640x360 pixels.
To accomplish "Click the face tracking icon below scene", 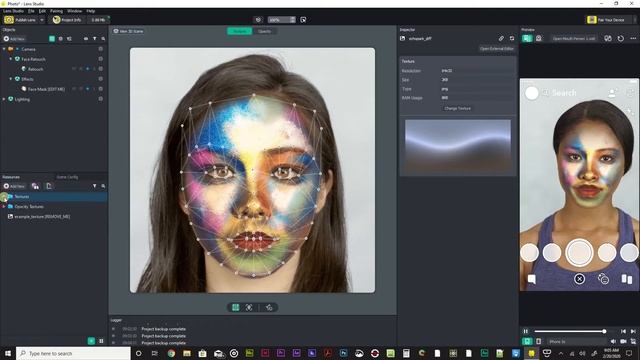I will (x=249, y=307).
